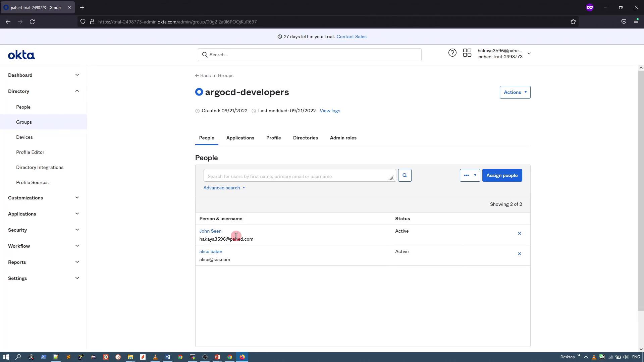Click the volume icon in system tray
Screen dimensions: 644x362
click(626, 357)
